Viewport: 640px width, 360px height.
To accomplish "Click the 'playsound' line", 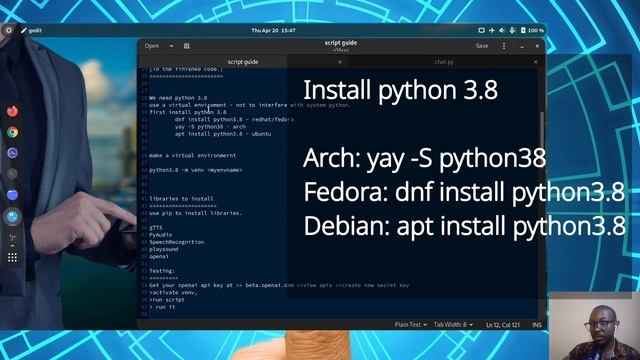I will click(x=164, y=249).
